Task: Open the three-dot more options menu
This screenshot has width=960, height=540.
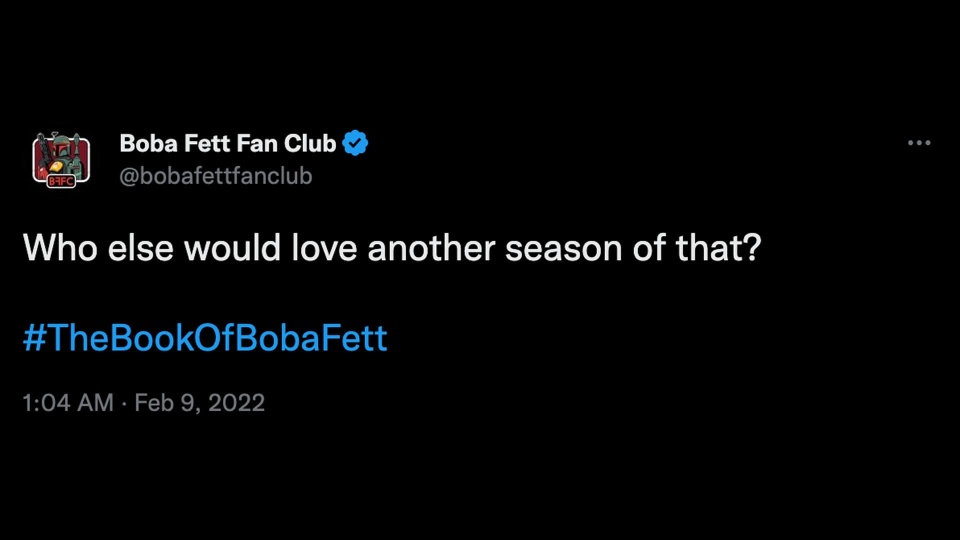Action: (x=919, y=143)
